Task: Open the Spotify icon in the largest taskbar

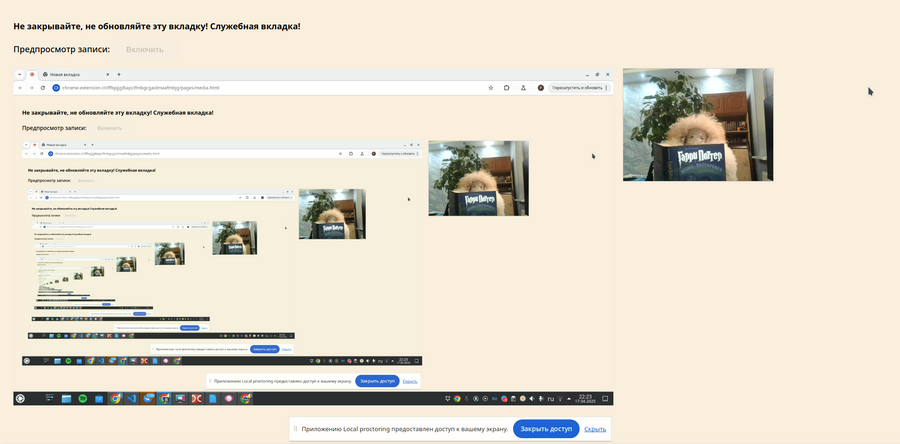Action: (x=83, y=399)
